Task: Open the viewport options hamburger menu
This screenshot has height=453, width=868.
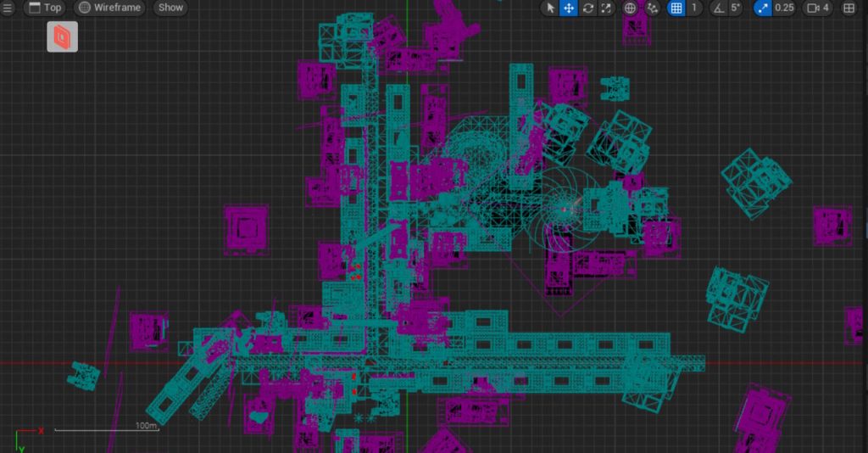Action: [9, 8]
